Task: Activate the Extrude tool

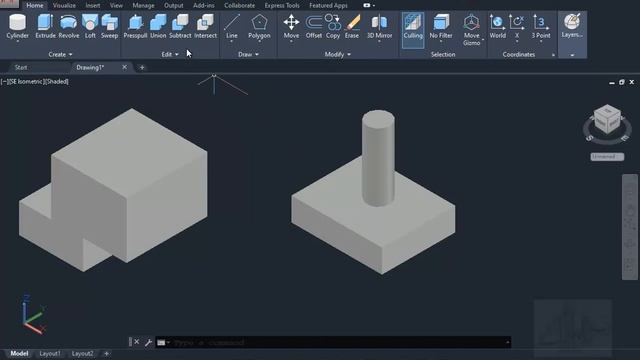Action: [45, 27]
